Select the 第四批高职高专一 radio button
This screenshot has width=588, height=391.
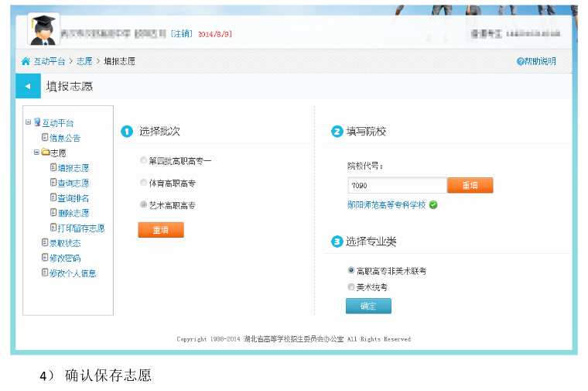point(143,160)
